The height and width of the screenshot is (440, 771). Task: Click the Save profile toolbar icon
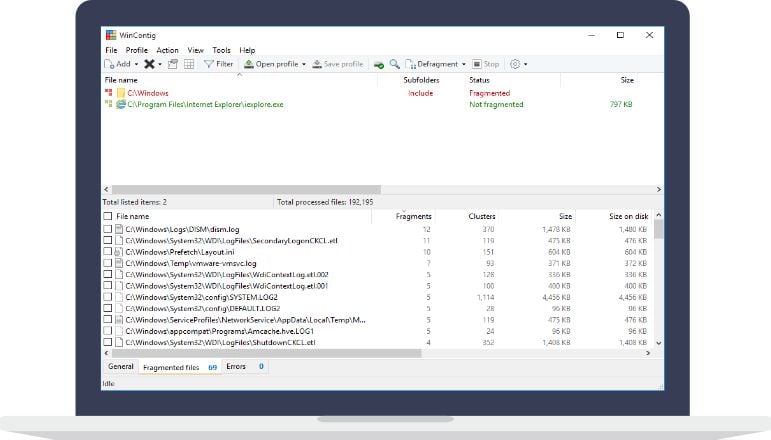[317, 64]
